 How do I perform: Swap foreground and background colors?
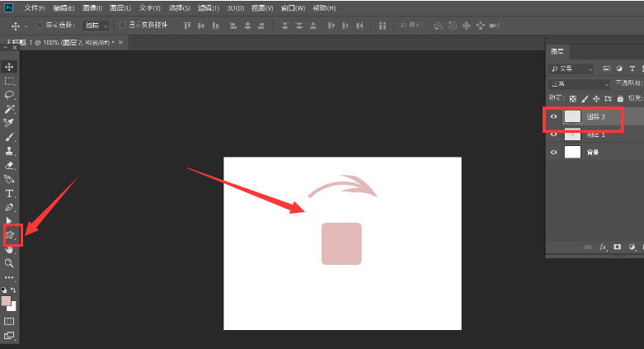[x=13, y=290]
